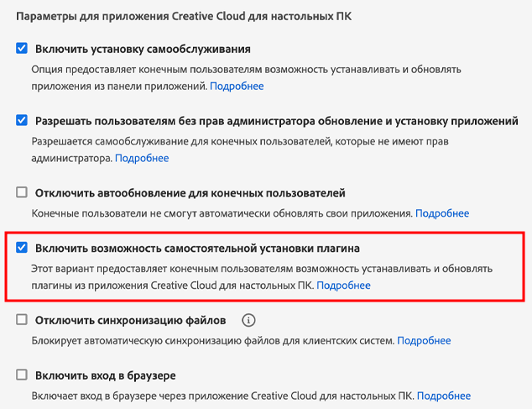Click the label about allowing non-admin users updates

(276, 121)
